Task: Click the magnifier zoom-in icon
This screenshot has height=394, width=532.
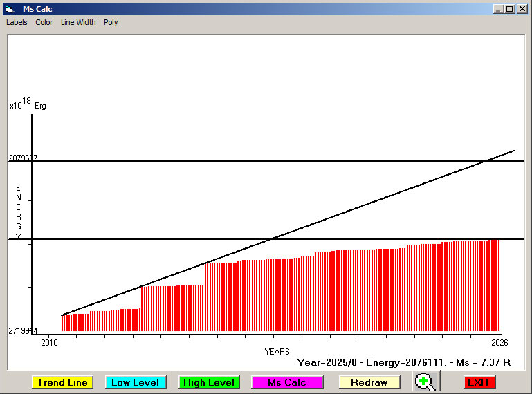Action: (427, 382)
